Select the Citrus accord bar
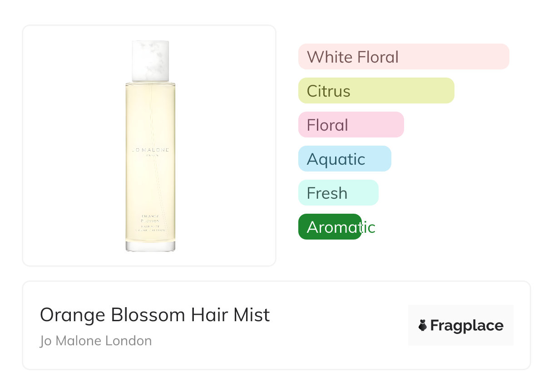This screenshot has width=553, height=392. 376,91
